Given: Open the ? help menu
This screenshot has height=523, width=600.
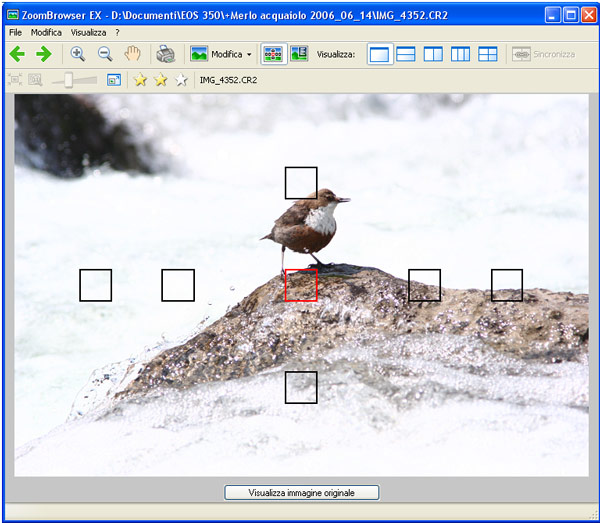Looking at the screenshot, I should click(x=117, y=33).
